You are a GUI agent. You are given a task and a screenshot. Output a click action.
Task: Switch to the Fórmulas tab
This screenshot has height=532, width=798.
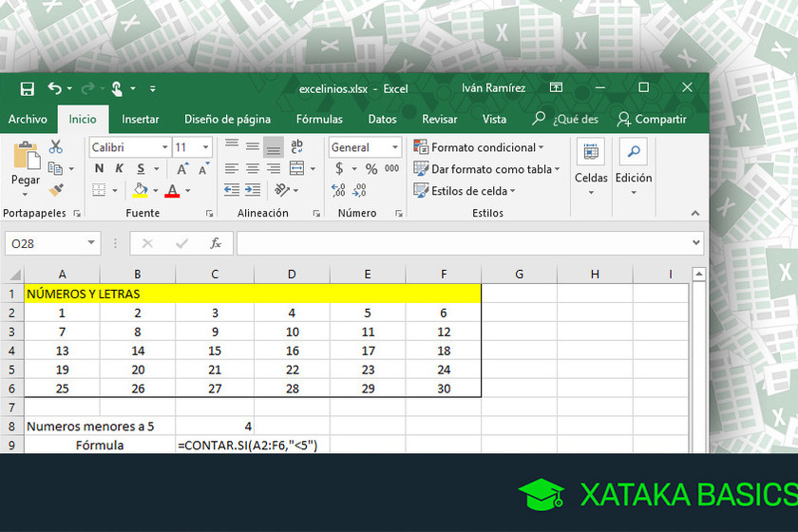(x=319, y=119)
